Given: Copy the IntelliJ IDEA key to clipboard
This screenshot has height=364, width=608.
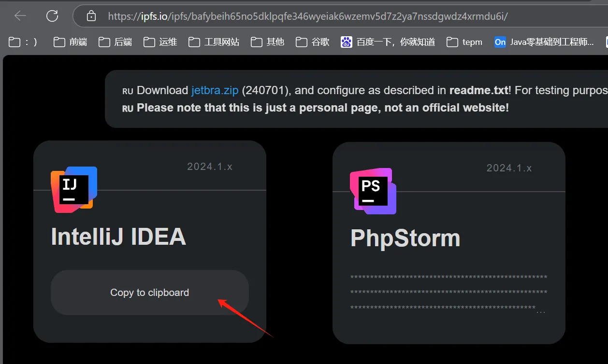Looking at the screenshot, I should pyautogui.click(x=150, y=293).
